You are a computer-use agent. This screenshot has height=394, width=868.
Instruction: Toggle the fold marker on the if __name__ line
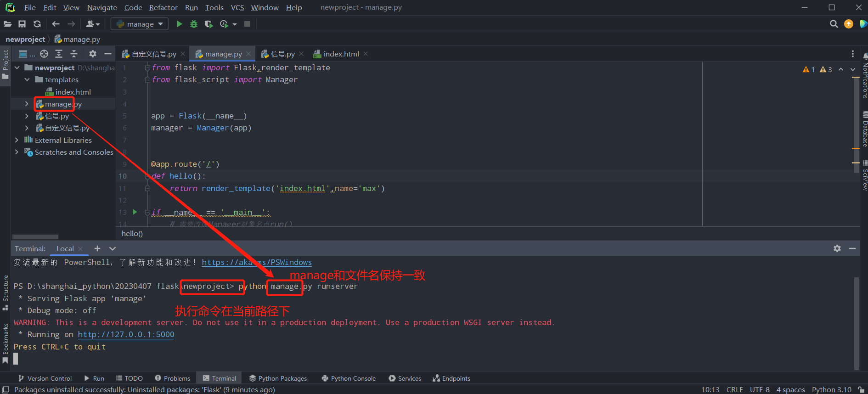pyautogui.click(x=148, y=212)
